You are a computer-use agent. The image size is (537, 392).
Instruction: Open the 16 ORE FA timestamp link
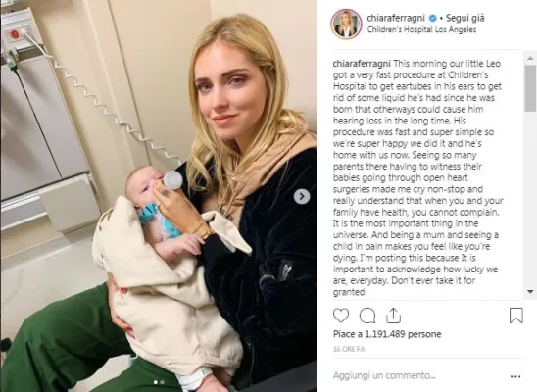tap(349, 349)
